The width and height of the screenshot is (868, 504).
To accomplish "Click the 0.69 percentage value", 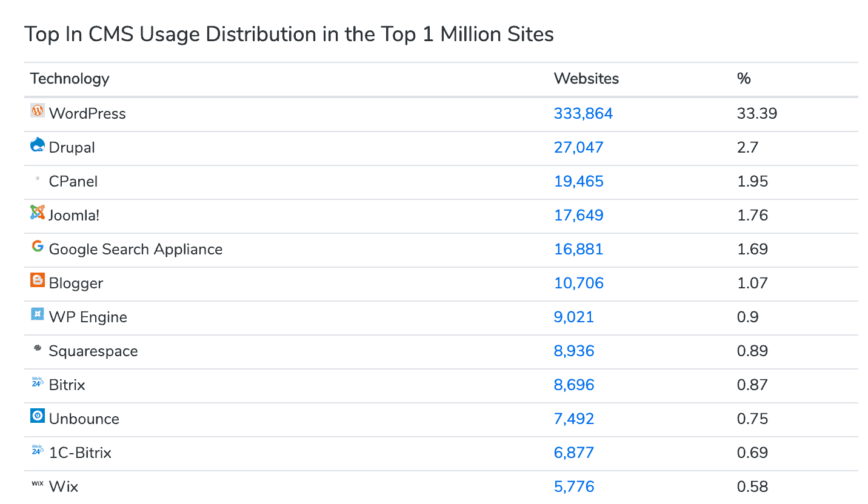I will [x=752, y=453].
